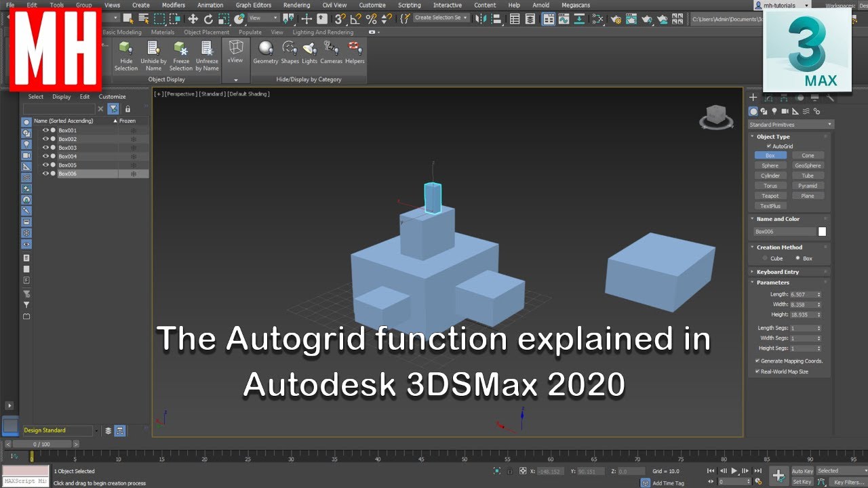Screen dimensions: 868x488
Task: Toggle Cameras category display
Action: [x=331, y=52]
